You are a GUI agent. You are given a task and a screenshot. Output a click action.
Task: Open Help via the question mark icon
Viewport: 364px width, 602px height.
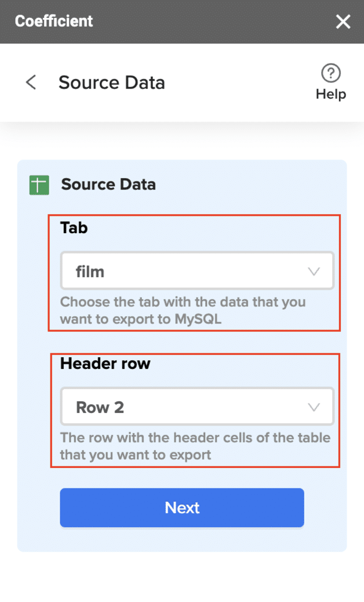[x=330, y=74]
